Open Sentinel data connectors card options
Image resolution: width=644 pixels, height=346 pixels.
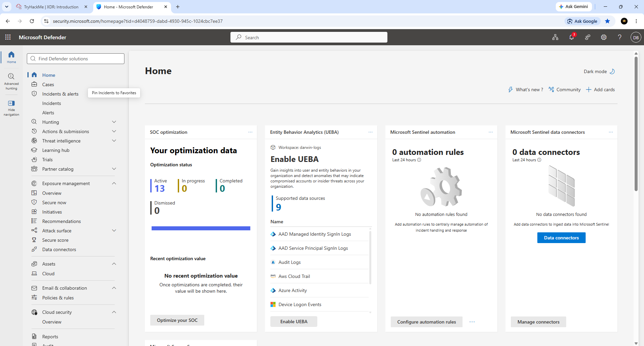coord(611,132)
